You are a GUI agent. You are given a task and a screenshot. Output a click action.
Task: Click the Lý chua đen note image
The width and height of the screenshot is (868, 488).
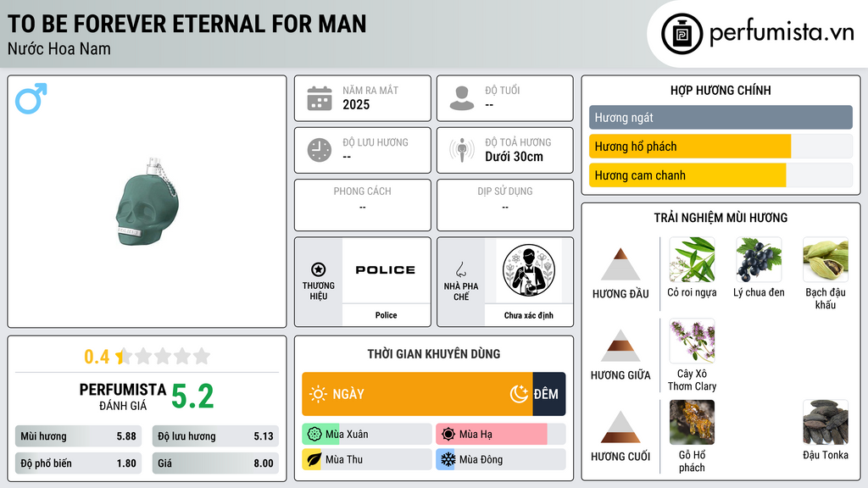pyautogui.click(x=759, y=260)
